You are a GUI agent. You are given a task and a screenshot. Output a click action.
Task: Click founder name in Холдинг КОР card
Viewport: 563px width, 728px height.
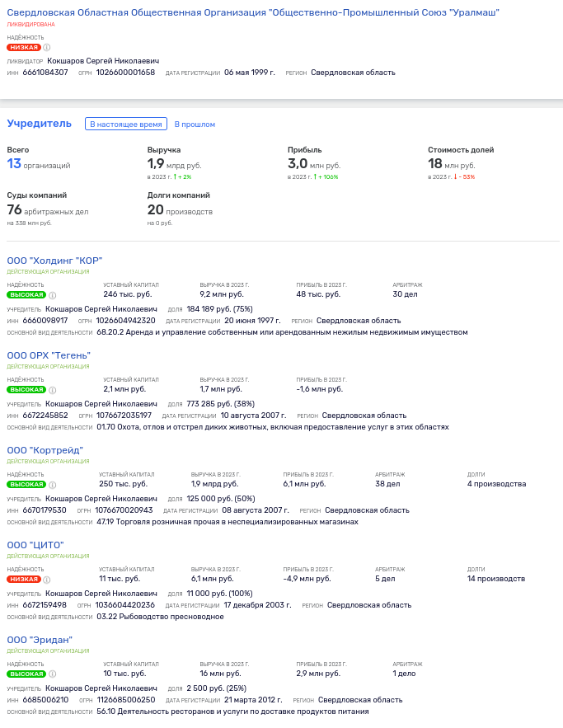(101, 309)
